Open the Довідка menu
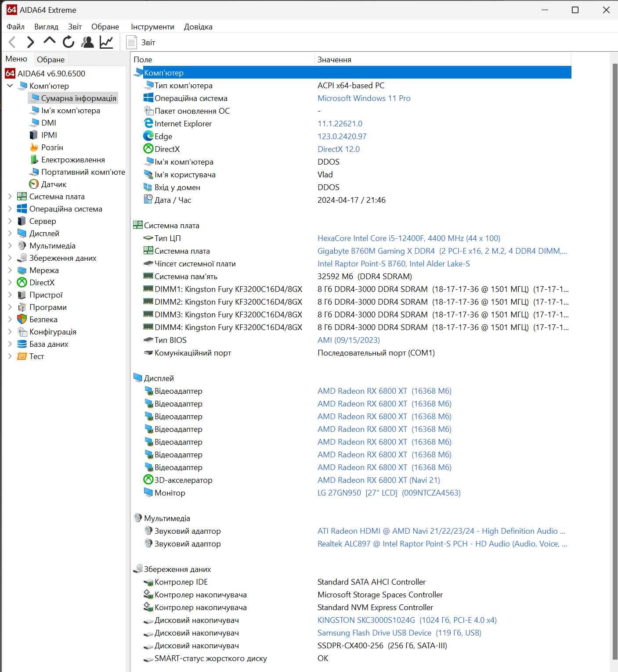 [x=198, y=26]
